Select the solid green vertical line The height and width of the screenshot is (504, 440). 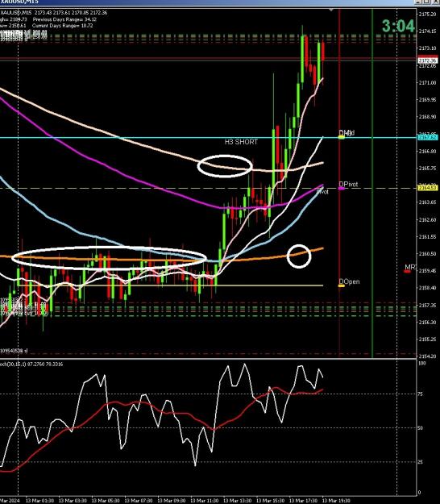(x=372, y=183)
